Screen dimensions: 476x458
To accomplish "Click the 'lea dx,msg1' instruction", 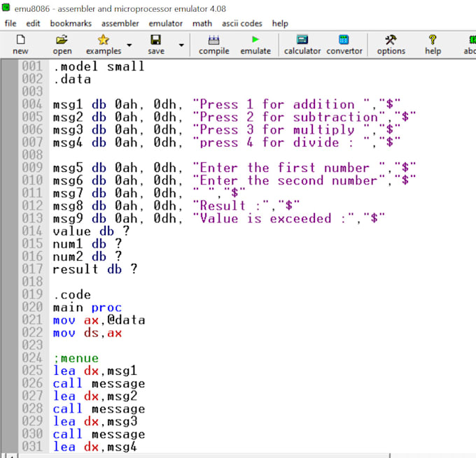I will click(x=95, y=371).
